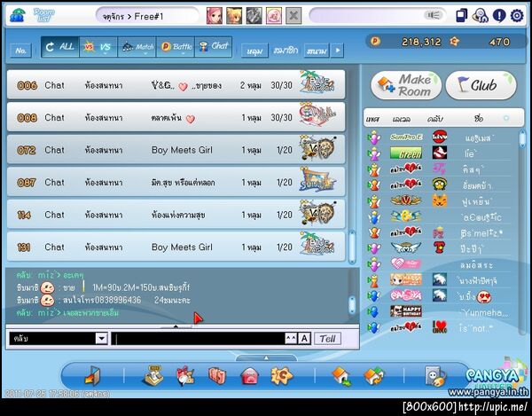
Task: Open the safe/locker icon in bottom bar
Action: (435, 376)
